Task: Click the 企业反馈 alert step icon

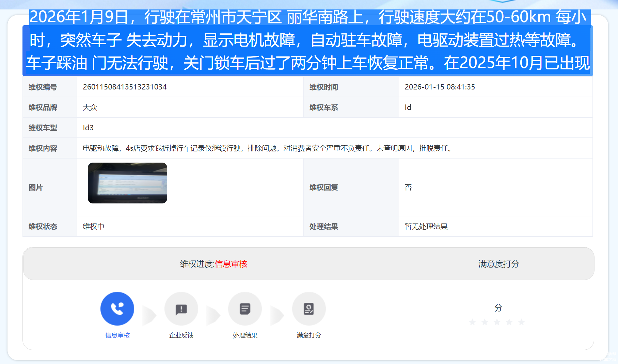Action: click(x=181, y=309)
